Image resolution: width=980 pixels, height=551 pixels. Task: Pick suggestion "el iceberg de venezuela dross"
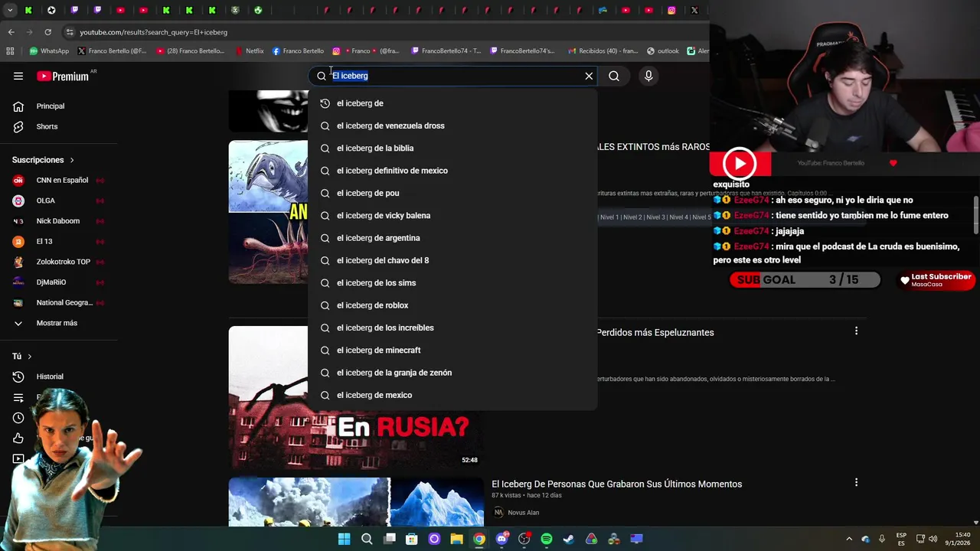[x=452, y=126]
